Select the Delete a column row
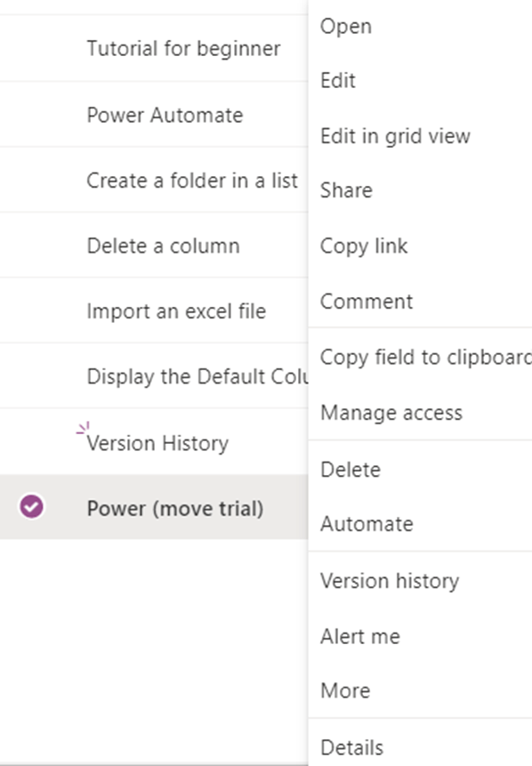The width and height of the screenshot is (532, 766). point(154,246)
